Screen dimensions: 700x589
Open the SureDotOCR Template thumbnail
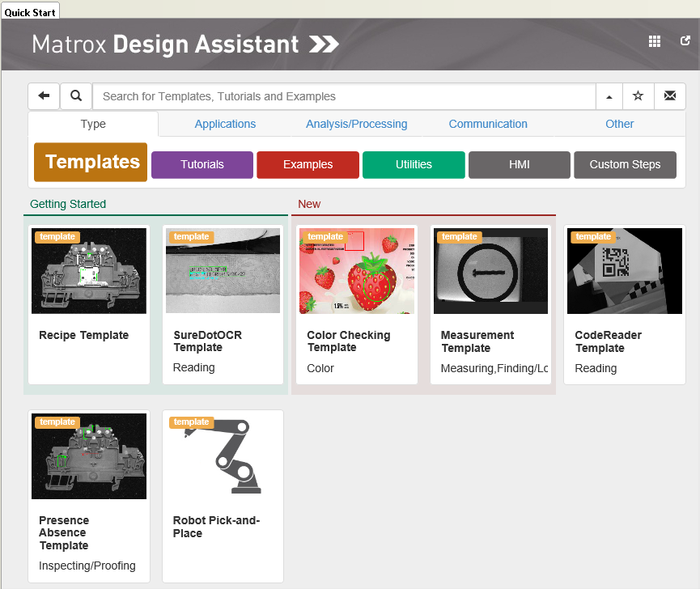(223, 270)
